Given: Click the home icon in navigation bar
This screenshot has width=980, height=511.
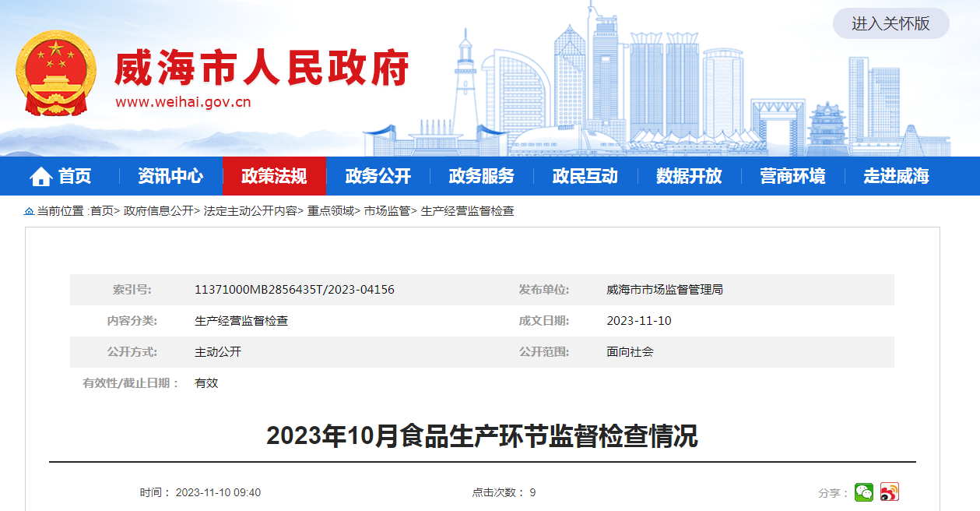Looking at the screenshot, I should [40, 177].
